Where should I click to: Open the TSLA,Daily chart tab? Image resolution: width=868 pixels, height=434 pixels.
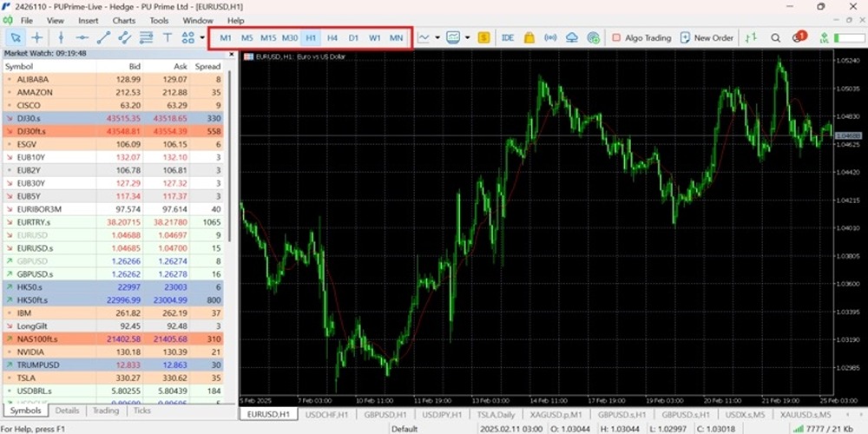click(497, 414)
